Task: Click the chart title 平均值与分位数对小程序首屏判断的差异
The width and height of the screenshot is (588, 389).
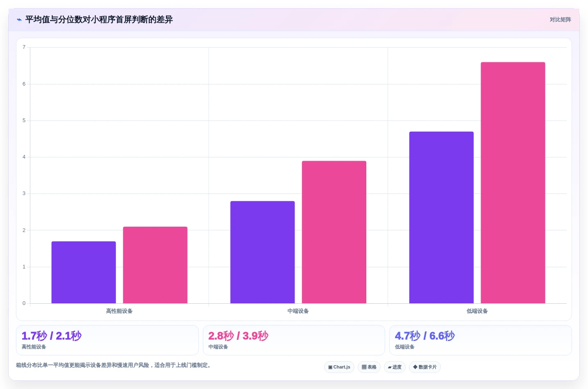Action: [99, 20]
